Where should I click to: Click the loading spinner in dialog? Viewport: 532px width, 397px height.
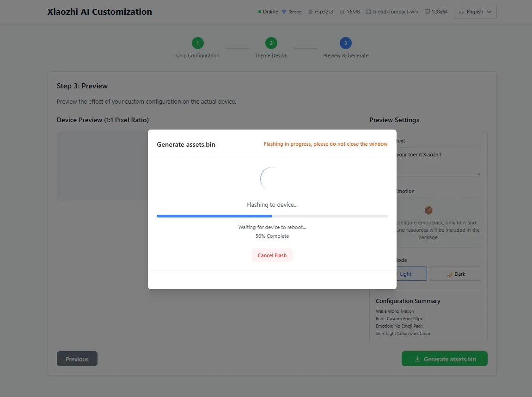pos(272,179)
